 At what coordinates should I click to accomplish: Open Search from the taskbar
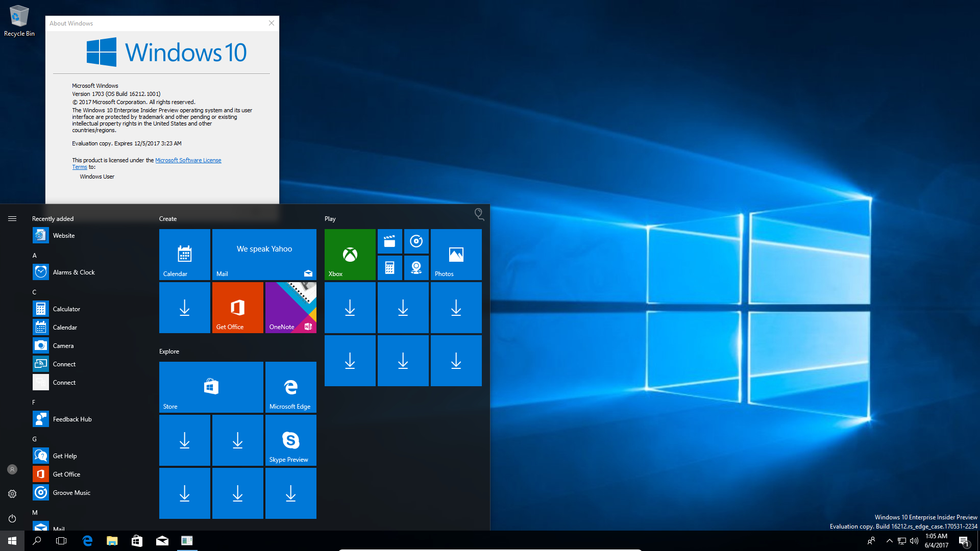pos(37,541)
